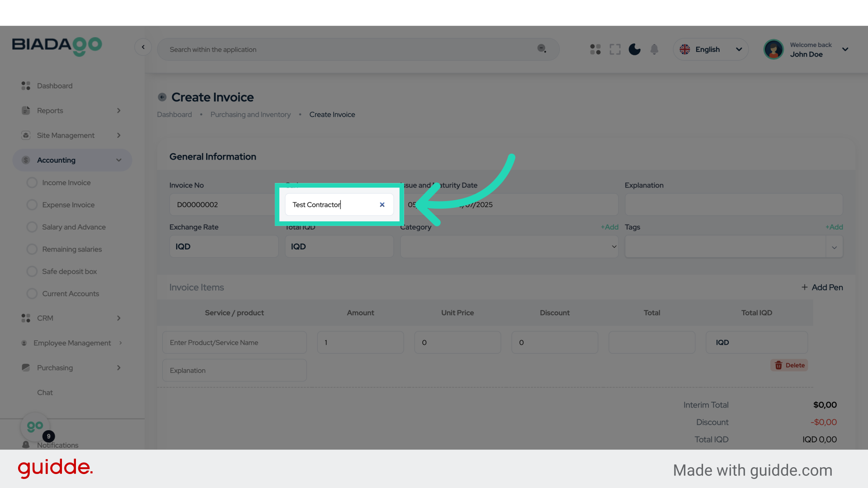Choose the Safe deposit box option
The width and height of the screenshot is (868, 488).
69,271
